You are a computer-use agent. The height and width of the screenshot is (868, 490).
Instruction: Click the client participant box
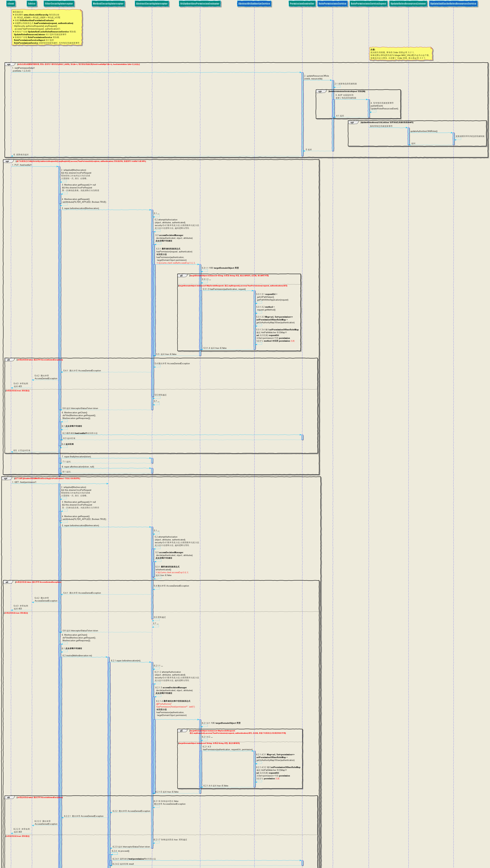(x=11, y=4)
